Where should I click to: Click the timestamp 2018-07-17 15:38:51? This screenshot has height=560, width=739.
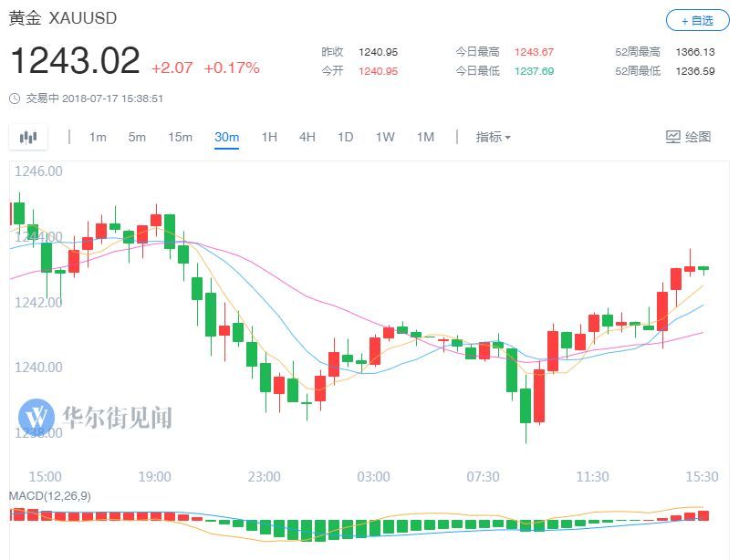[x=112, y=99]
